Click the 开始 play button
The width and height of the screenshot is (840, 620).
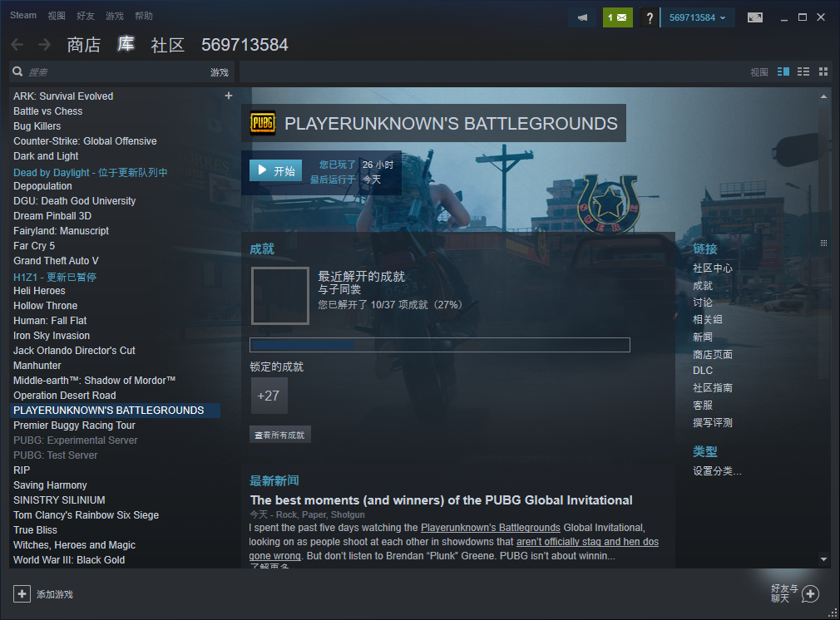click(276, 171)
